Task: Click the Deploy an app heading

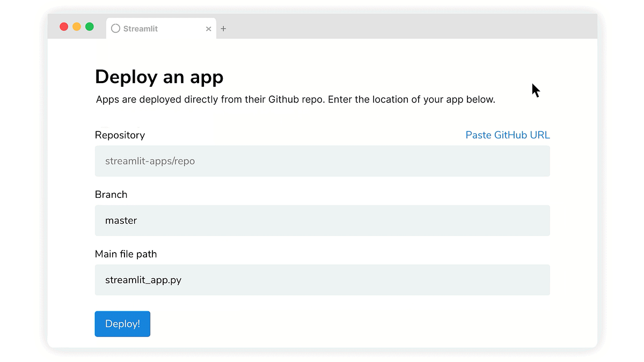Action: [159, 77]
